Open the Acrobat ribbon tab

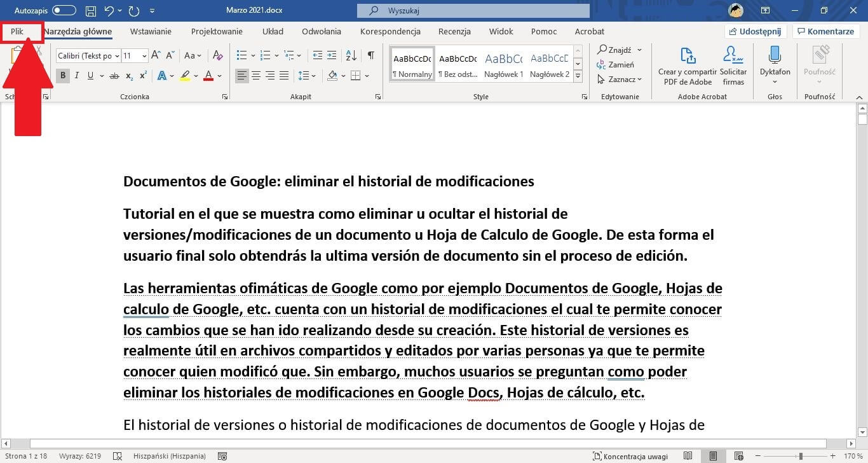point(590,31)
